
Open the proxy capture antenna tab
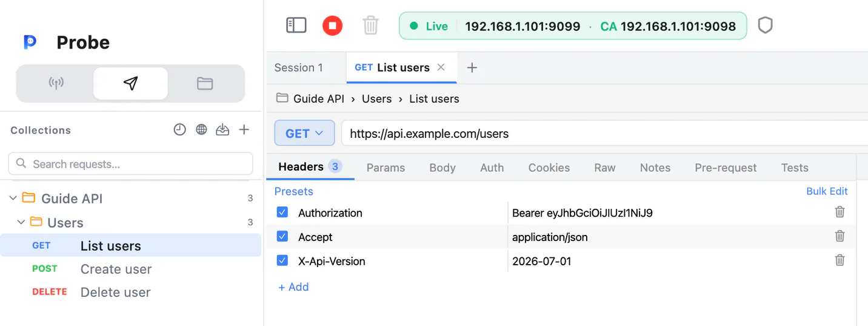56,83
